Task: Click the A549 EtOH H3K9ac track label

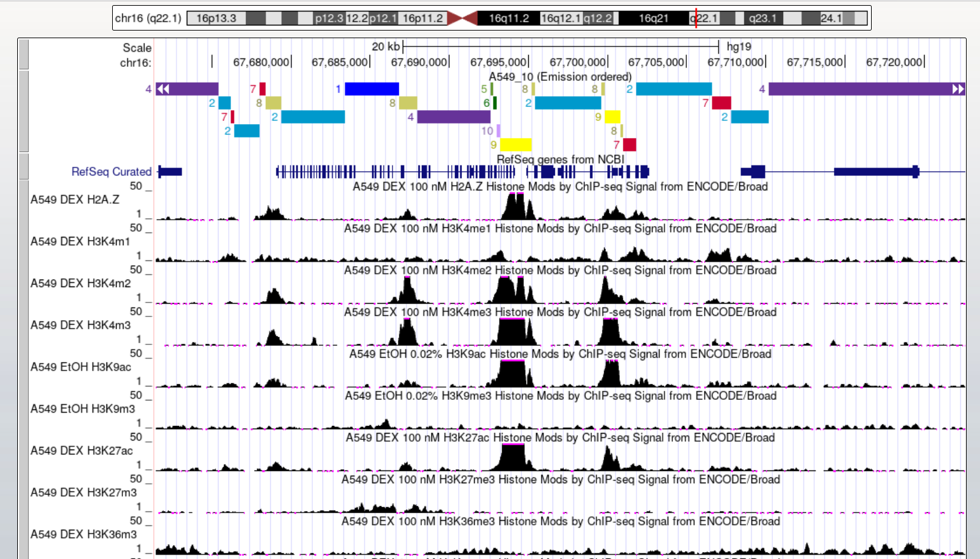Action: [81, 367]
